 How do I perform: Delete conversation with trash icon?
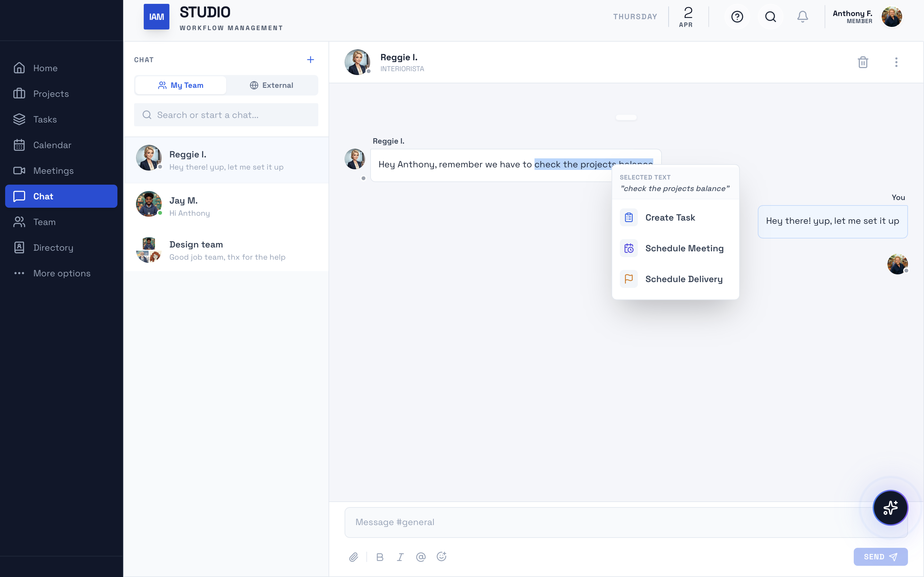(863, 62)
